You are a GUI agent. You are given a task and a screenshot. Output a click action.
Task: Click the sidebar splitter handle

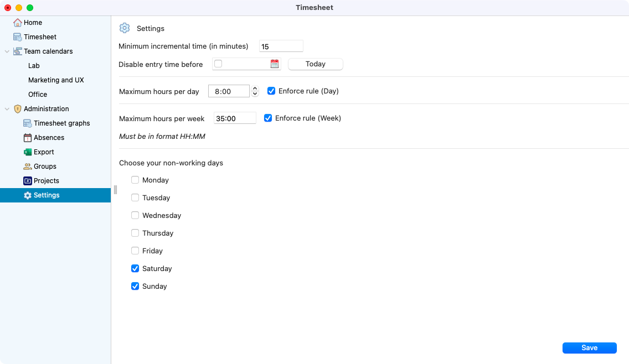[115, 190]
